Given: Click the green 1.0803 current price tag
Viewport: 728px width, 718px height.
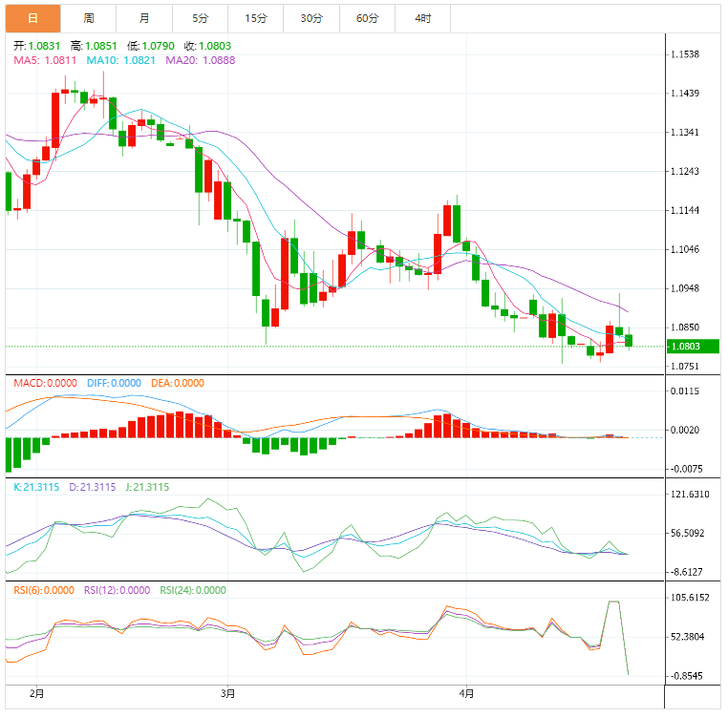Looking at the screenshot, I should tap(693, 347).
